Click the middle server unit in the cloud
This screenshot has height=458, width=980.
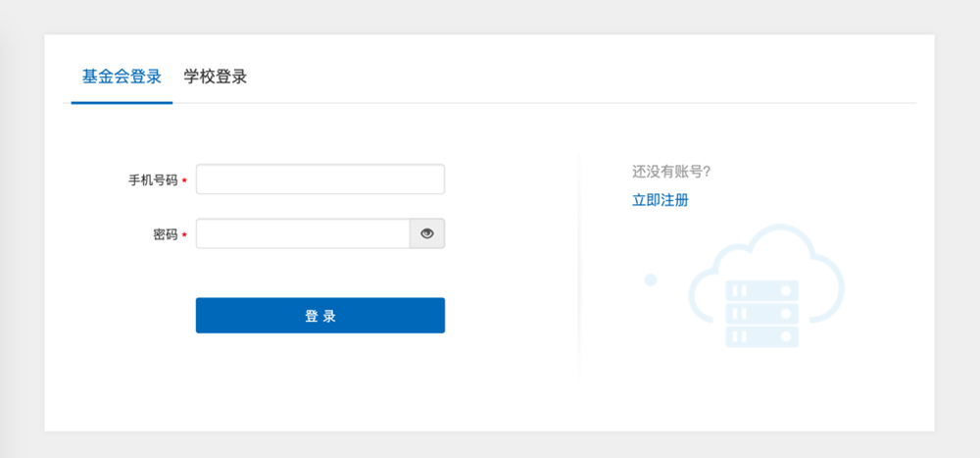(762, 314)
